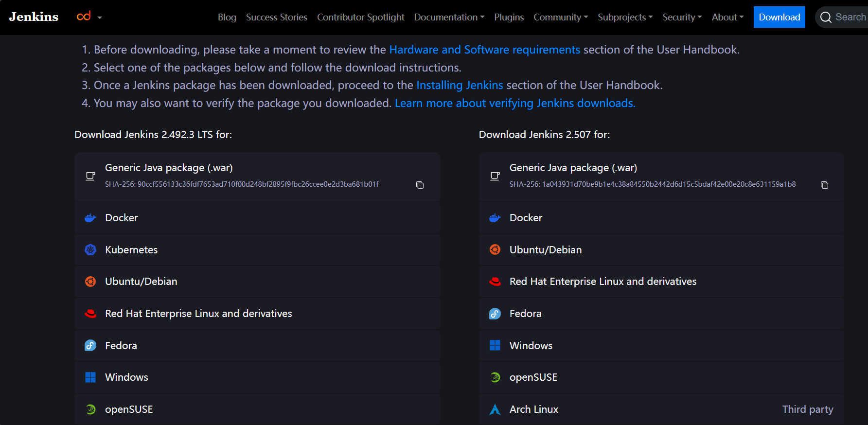Open Hardware and Software requirements link
868x425 pixels.
pyautogui.click(x=484, y=50)
